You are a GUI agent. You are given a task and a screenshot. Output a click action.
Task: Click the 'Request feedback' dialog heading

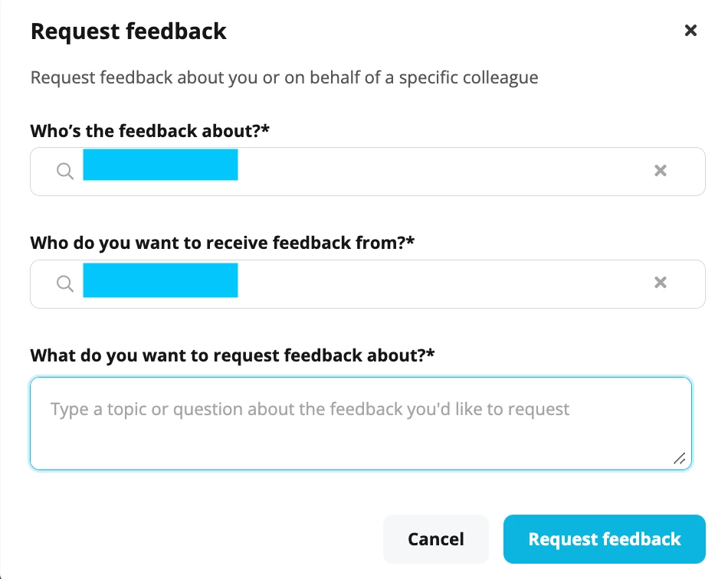(128, 32)
